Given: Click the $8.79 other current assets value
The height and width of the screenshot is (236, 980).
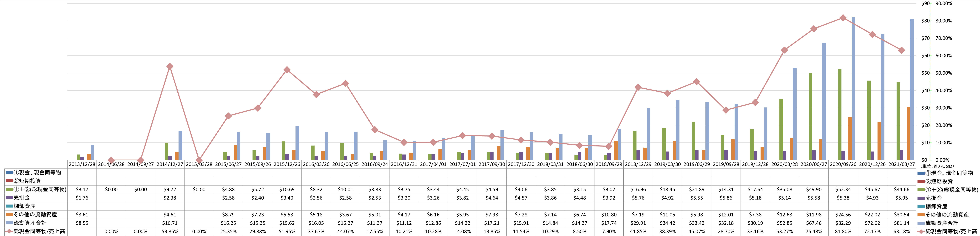Looking at the screenshot, I should pos(228,215).
